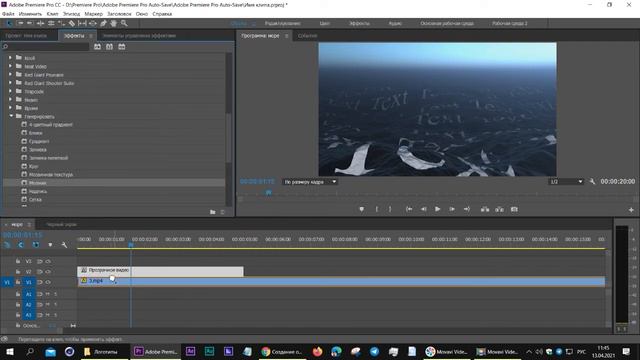Screen dimensions: 640x360
Task: Toggle visibility eye for track V3
Action: pos(48,261)
